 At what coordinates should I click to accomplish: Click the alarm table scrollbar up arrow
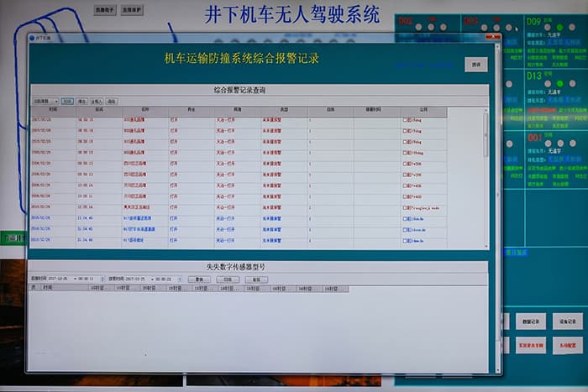(x=486, y=111)
